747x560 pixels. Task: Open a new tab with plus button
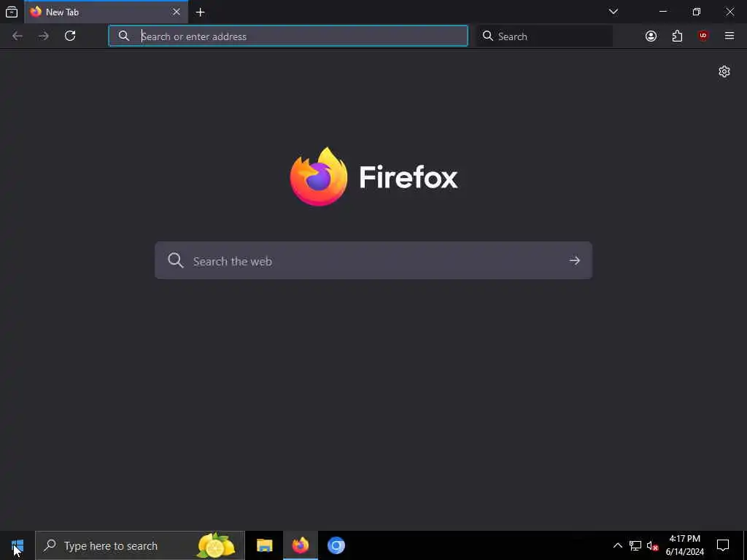click(x=201, y=12)
